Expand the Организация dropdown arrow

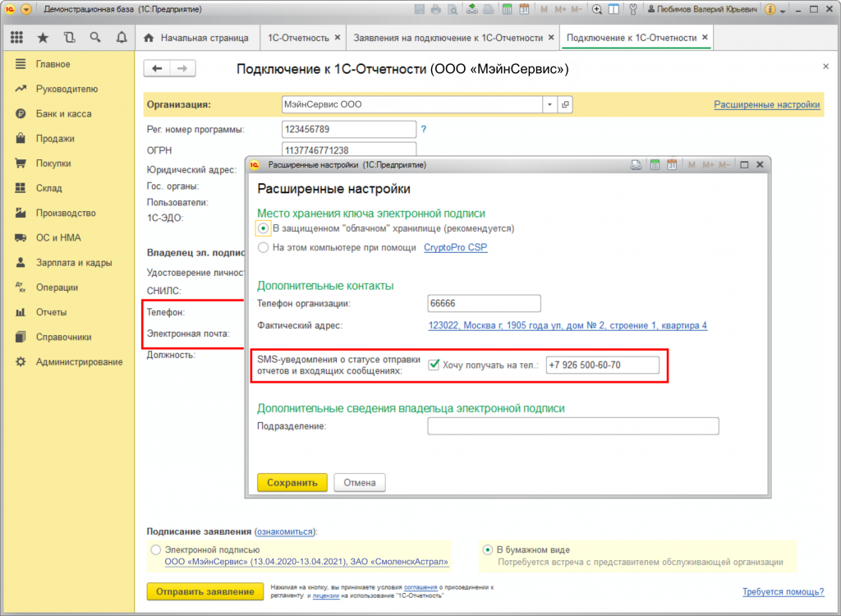pos(549,105)
